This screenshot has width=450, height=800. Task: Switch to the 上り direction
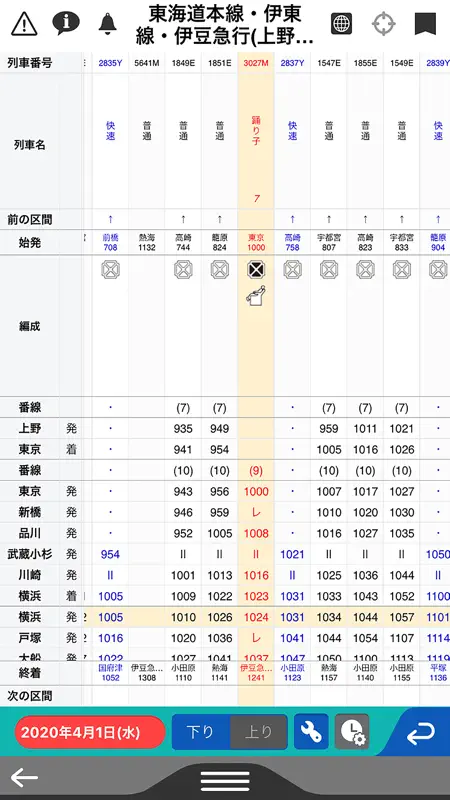tap(259, 732)
